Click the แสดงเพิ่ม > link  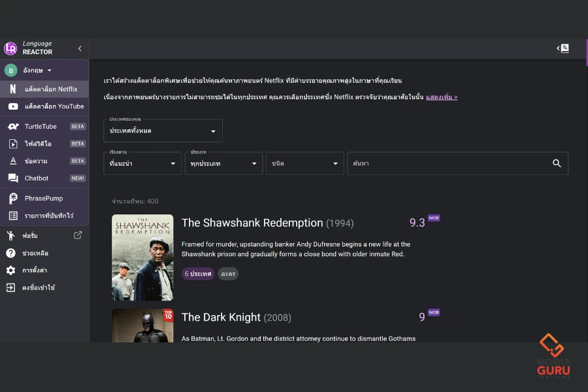[442, 97]
